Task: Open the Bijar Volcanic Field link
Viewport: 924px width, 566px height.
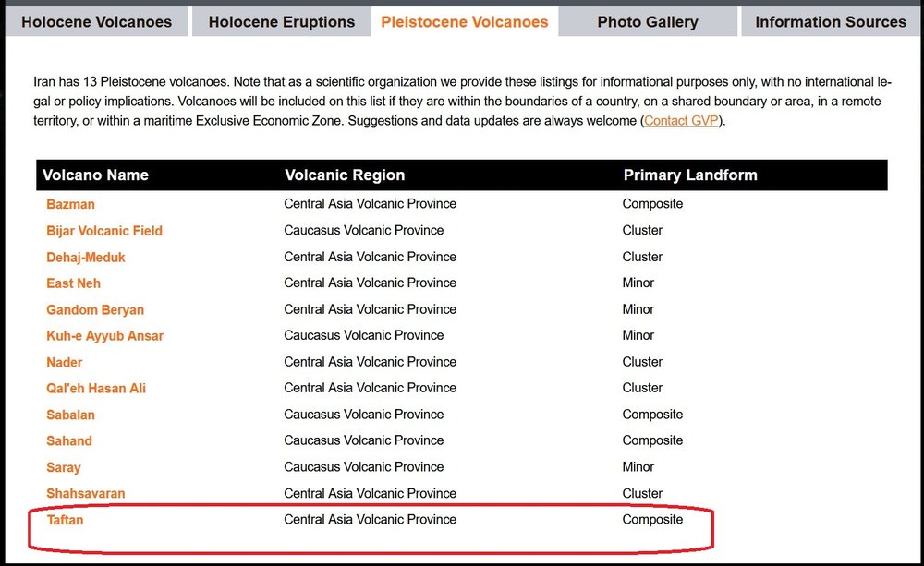Action: [x=104, y=231]
